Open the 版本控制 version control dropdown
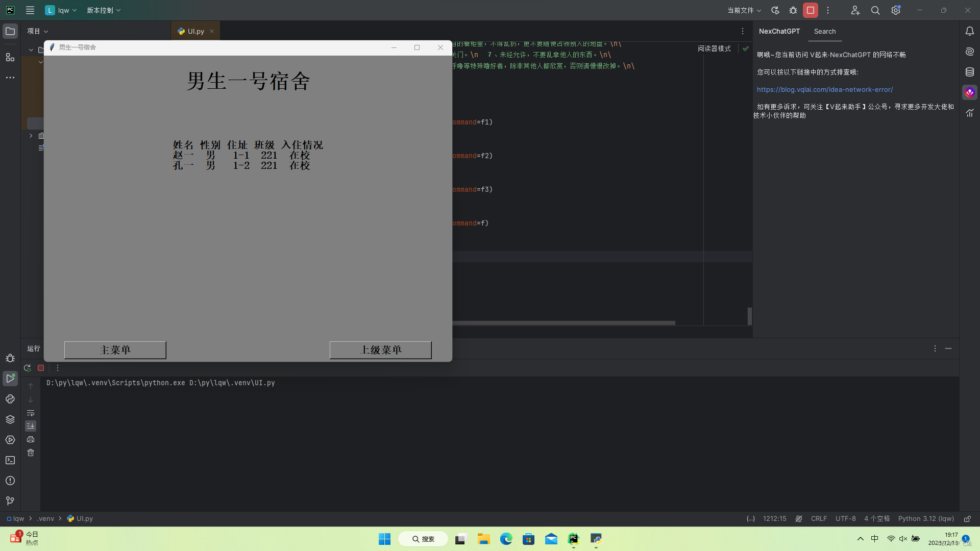Viewport: 980px width, 551px height. (104, 10)
